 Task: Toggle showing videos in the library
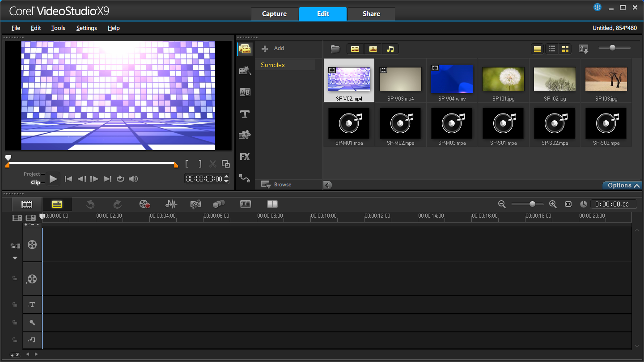tap(355, 49)
